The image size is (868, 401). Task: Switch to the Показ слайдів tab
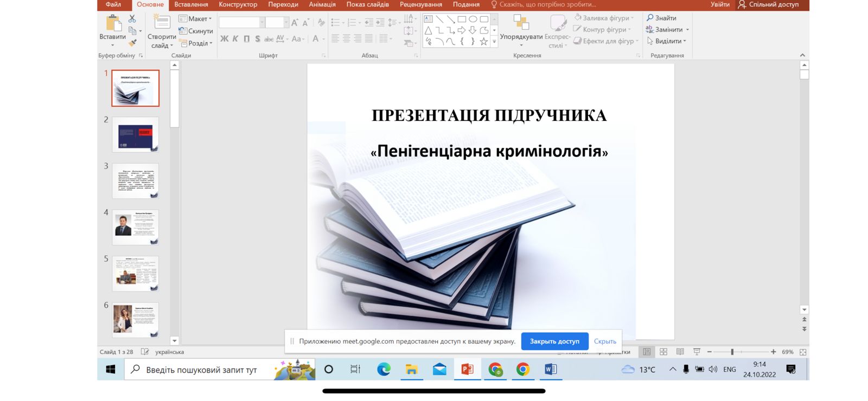point(368,4)
